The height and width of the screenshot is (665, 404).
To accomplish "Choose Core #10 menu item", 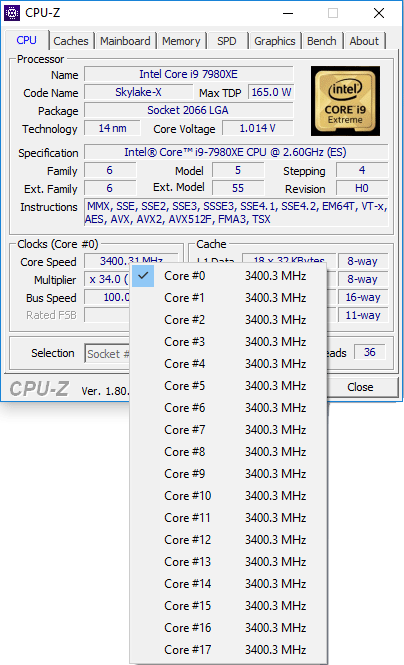I will click(228, 497).
